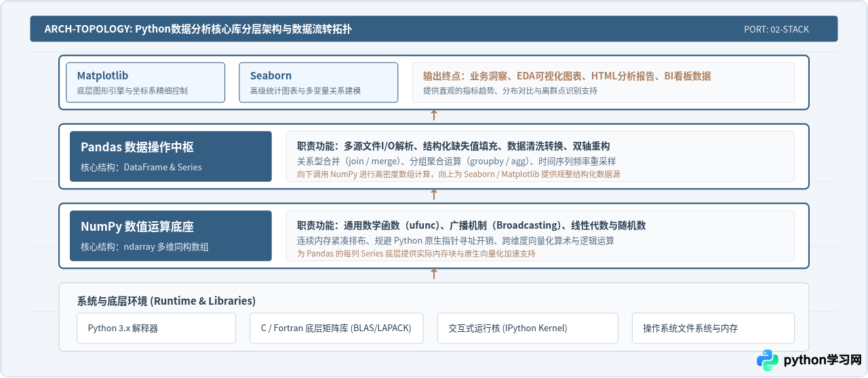
Task: Click the text 高级统计图表与多变量关系建模
Action: coord(305,90)
